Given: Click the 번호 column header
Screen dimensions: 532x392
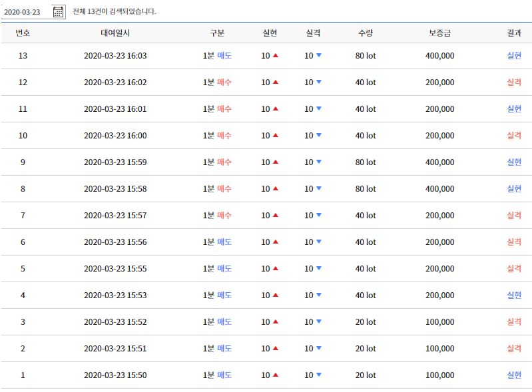Looking at the screenshot, I should click(23, 33).
